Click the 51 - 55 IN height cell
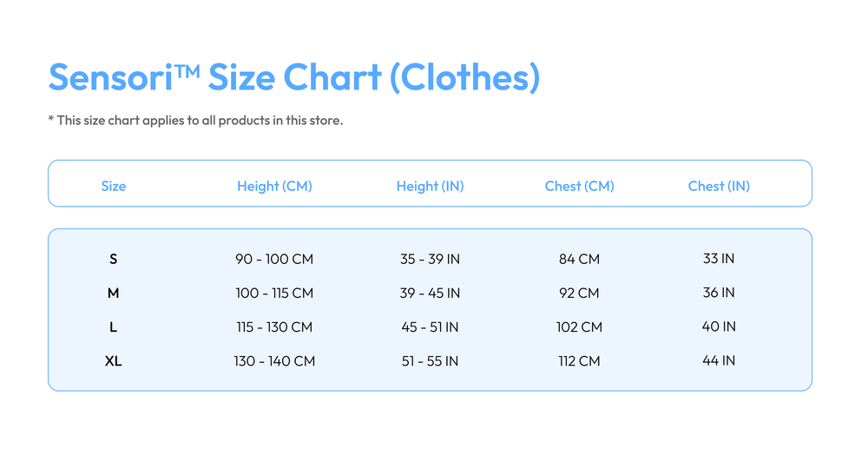The height and width of the screenshot is (475, 868). (x=431, y=361)
